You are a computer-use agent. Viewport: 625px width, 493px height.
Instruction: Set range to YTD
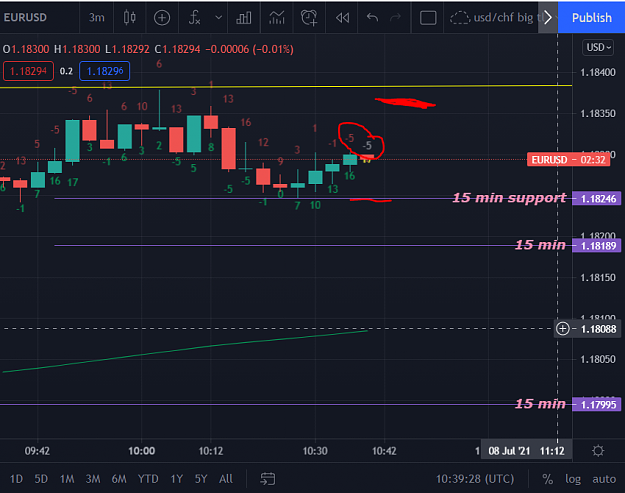point(148,479)
